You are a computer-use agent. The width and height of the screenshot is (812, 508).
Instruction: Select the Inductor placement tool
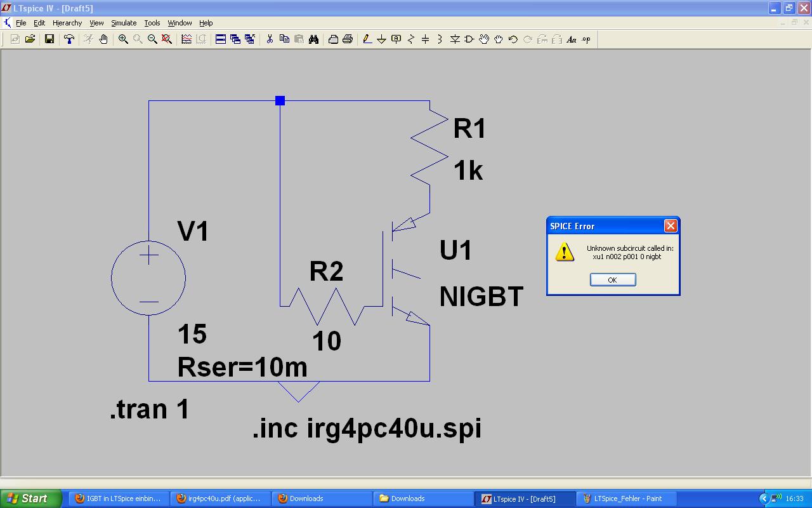pos(440,39)
